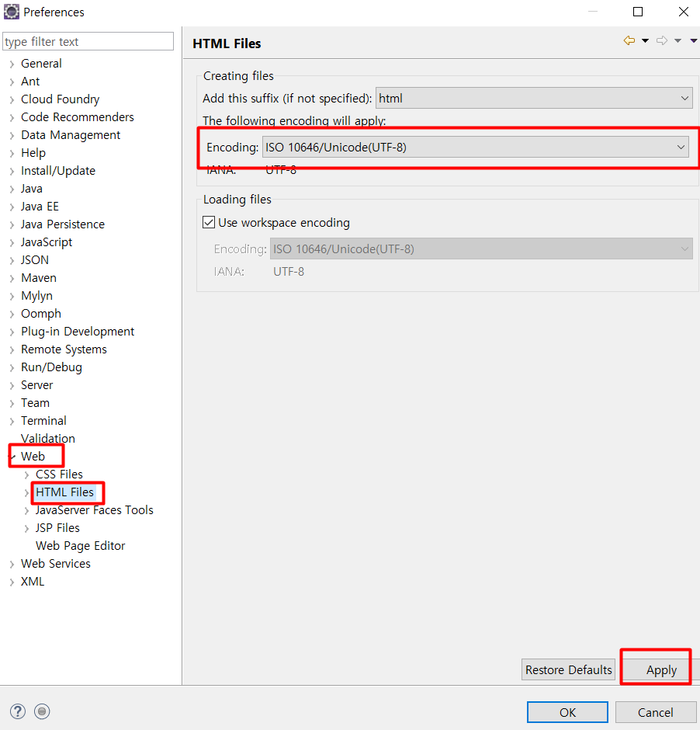Expand the Ant tree node
Viewport: 700px width, 730px height.
(x=12, y=82)
